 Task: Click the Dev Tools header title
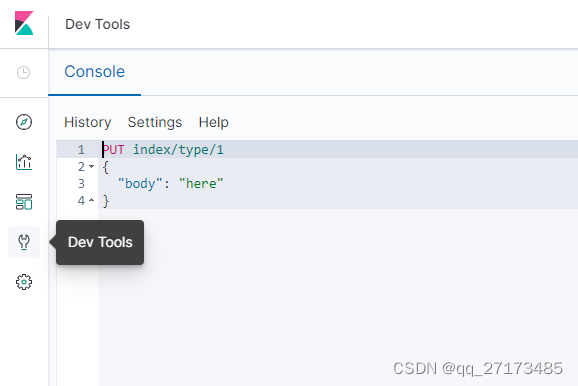tap(98, 24)
